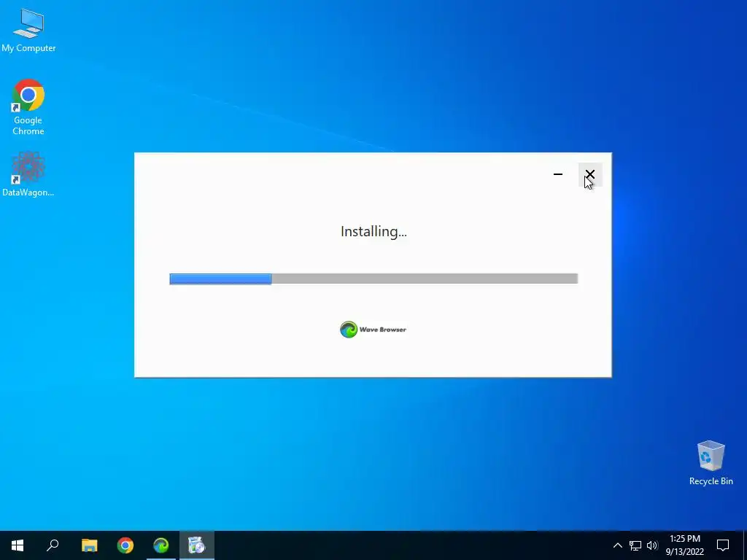The width and height of the screenshot is (747, 560).
Task: Close the Wave Browser installer window
Action: (x=589, y=174)
